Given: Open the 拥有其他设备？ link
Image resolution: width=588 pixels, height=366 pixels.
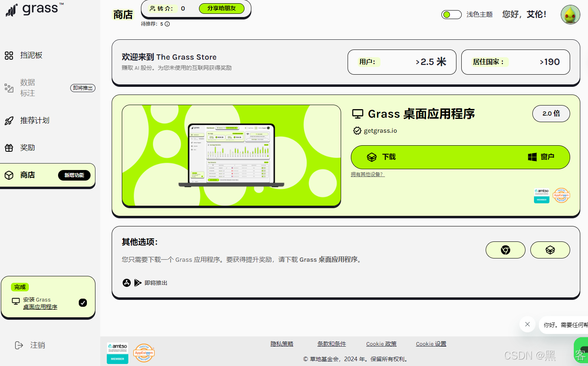Looking at the screenshot, I should [367, 174].
